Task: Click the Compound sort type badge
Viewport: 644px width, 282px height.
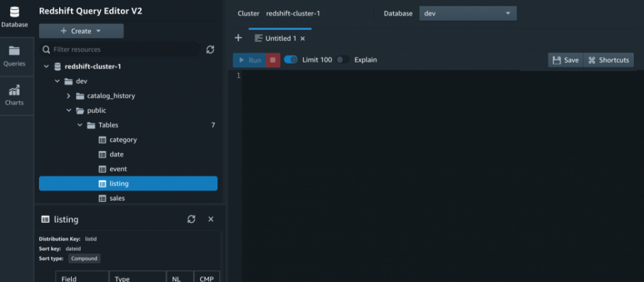Action: pos(85,258)
